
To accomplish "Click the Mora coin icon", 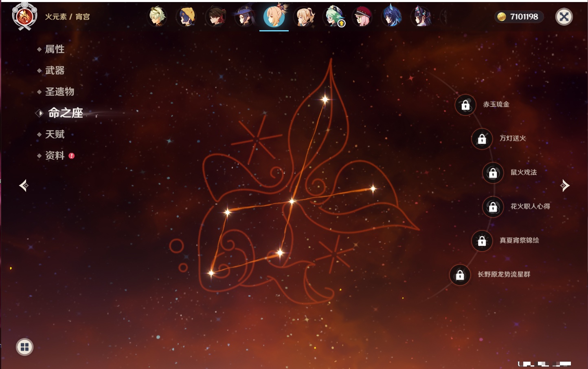I will [502, 17].
